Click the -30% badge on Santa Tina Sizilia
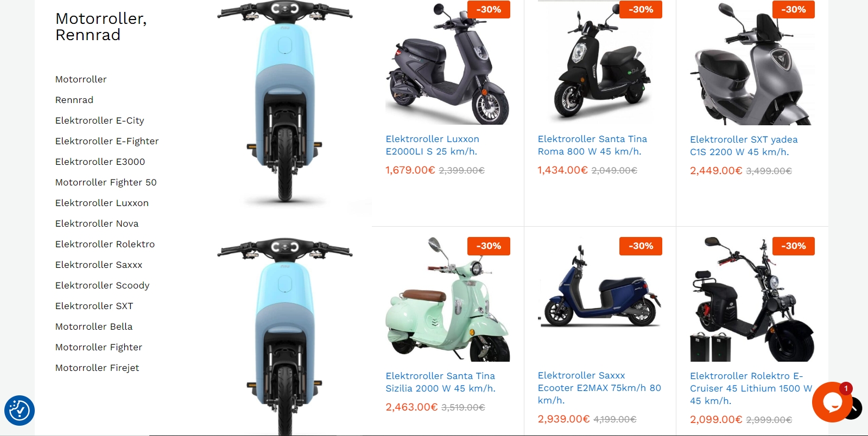 click(x=489, y=246)
